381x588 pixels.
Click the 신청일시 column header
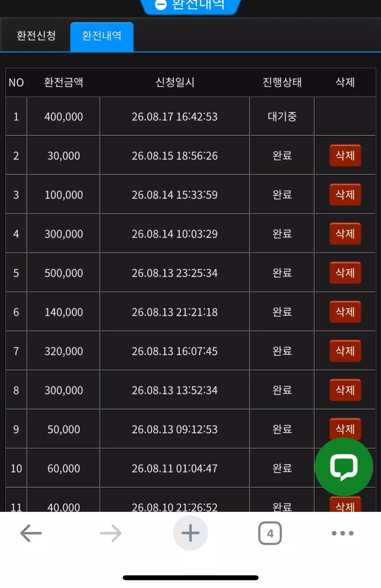pos(175,82)
